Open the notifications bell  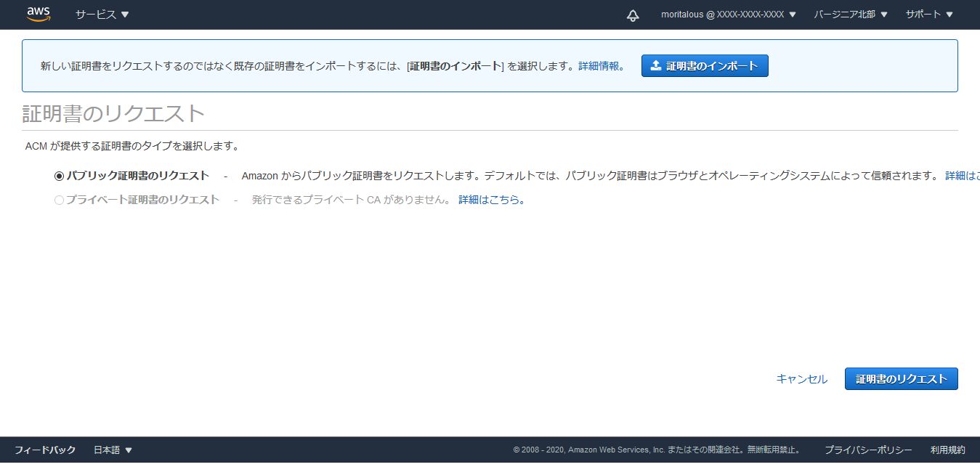pyautogui.click(x=633, y=15)
